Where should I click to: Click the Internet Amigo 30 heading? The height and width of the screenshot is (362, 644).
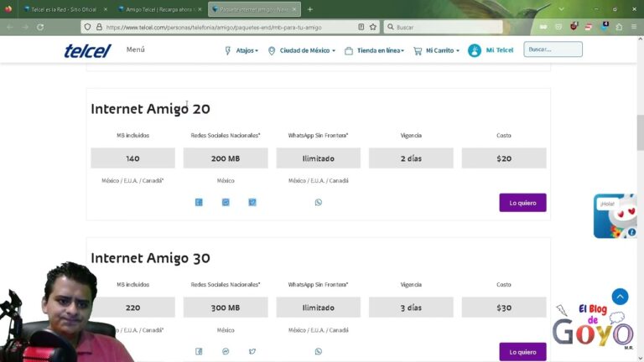(x=150, y=258)
